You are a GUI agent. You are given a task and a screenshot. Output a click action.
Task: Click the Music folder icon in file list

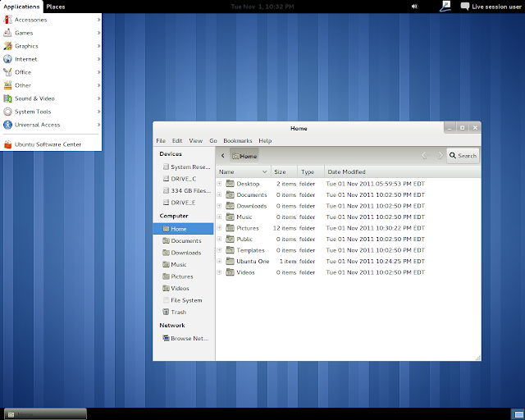230,217
